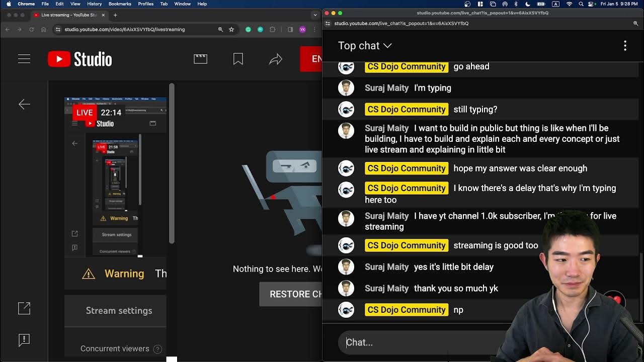This screenshot has height=362, width=644.
Task: Open the History menu
Action: pyautogui.click(x=94, y=4)
